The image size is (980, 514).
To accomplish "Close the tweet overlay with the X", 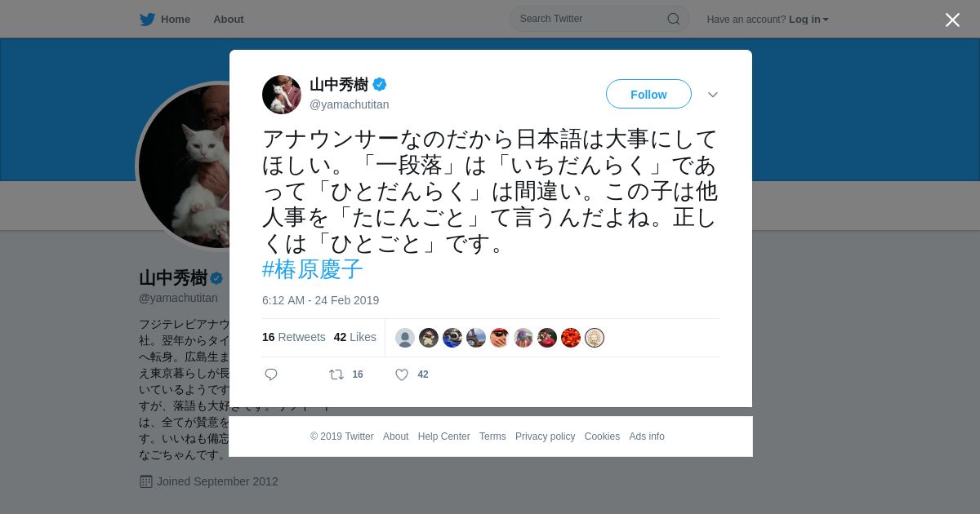I will tap(952, 20).
